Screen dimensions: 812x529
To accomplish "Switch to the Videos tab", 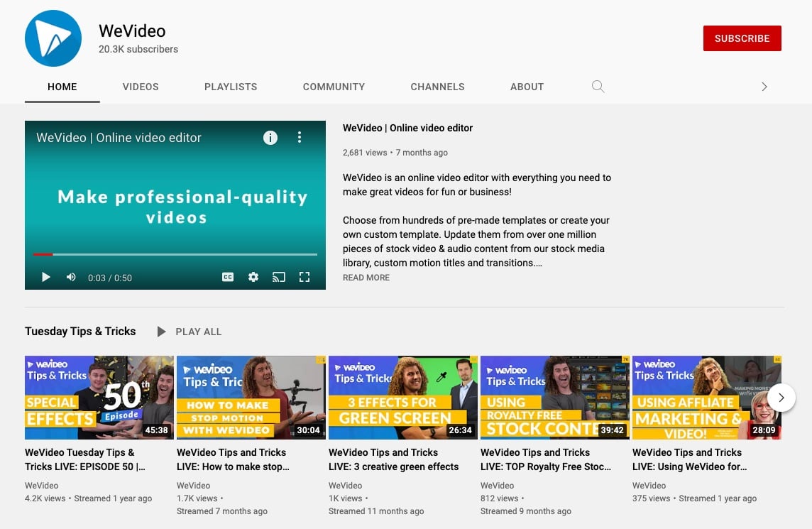I will click(x=141, y=87).
